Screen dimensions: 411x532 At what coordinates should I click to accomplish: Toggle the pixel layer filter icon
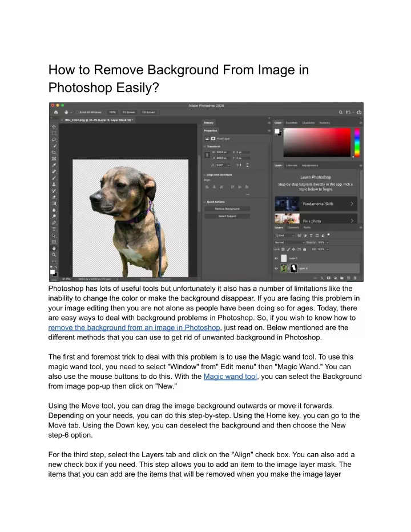click(300, 235)
